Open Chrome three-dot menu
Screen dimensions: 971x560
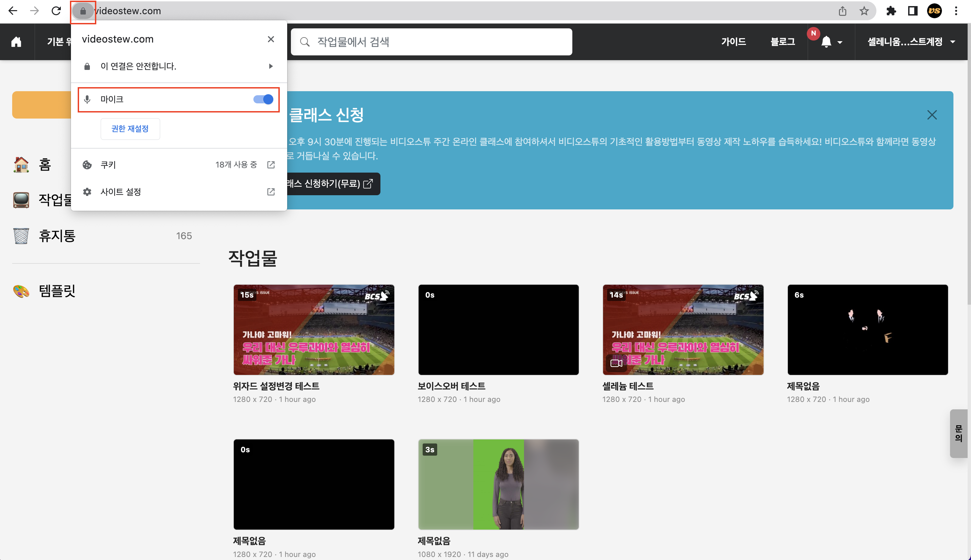(x=955, y=11)
